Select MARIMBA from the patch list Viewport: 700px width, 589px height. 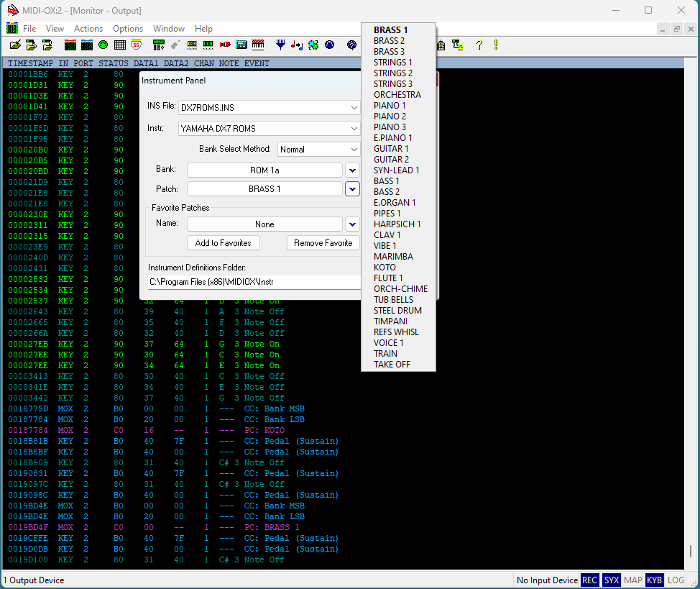coord(393,257)
